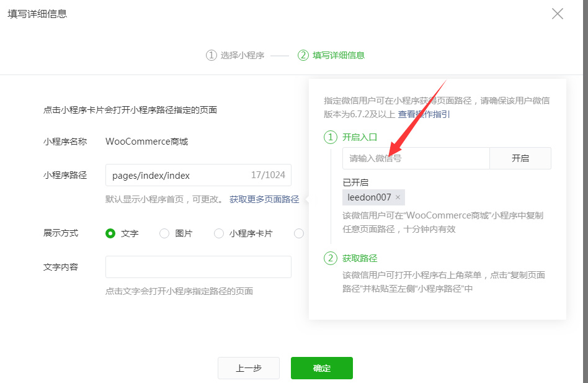Click the 点击文字会打开小程序指定路径的页面 hint
The width and height of the screenshot is (588, 383).
coord(179,291)
